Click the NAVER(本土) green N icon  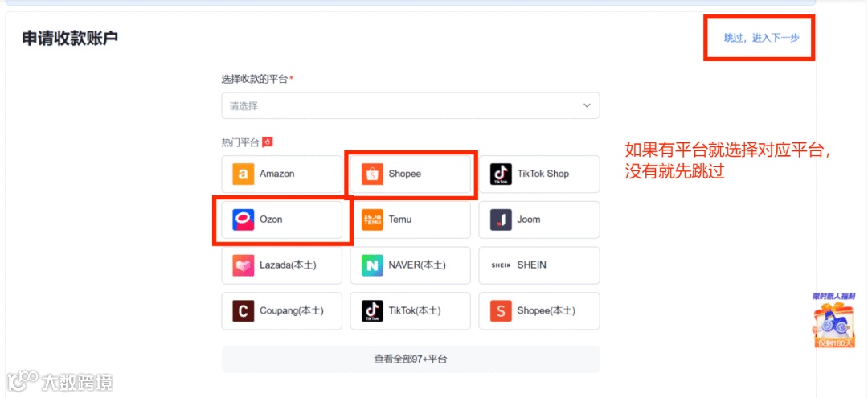(372, 265)
